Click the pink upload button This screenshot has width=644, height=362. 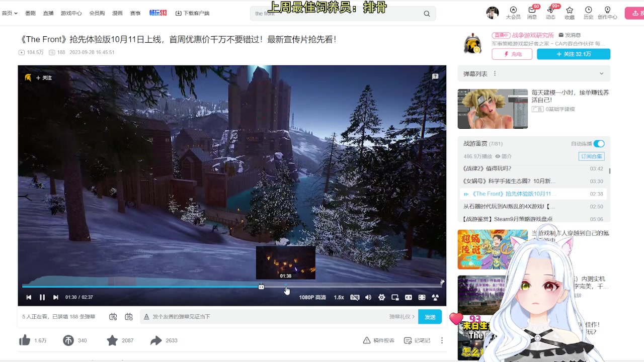pos(635,13)
